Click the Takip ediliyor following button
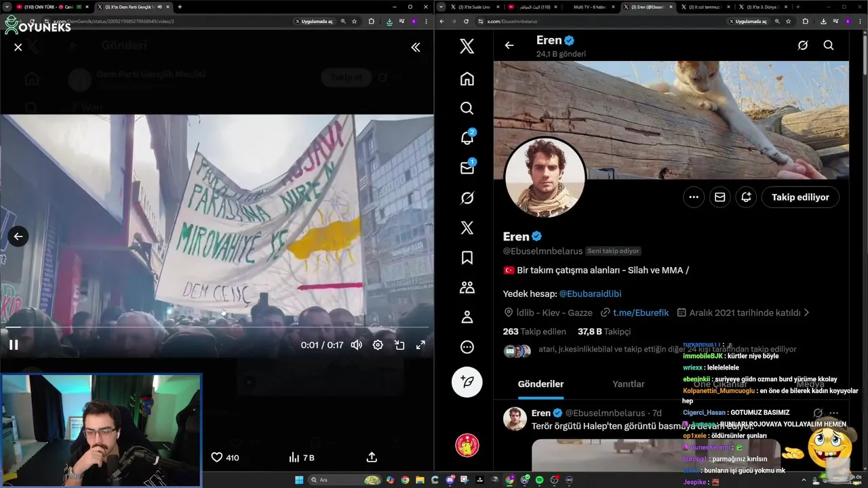 800,197
